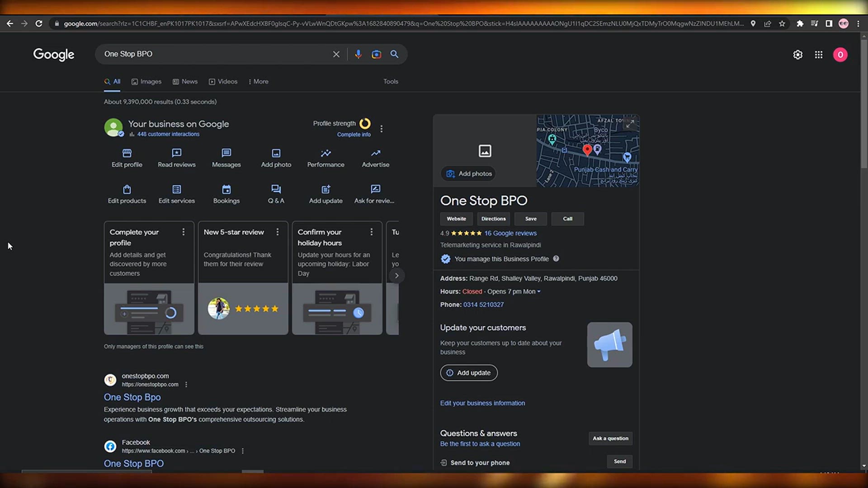Open More search filters menu
This screenshot has height=488, width=868.
tap(259, 82)
